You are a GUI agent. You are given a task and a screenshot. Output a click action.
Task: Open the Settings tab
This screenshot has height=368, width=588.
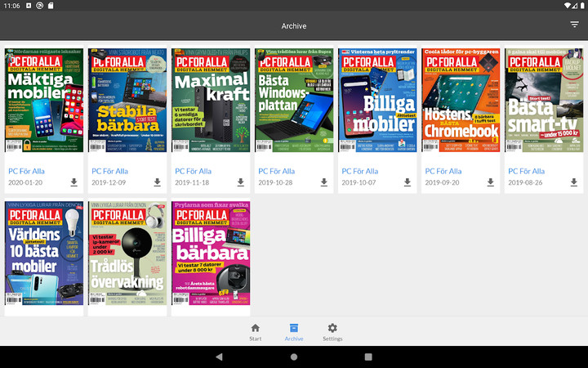point(332,331)
